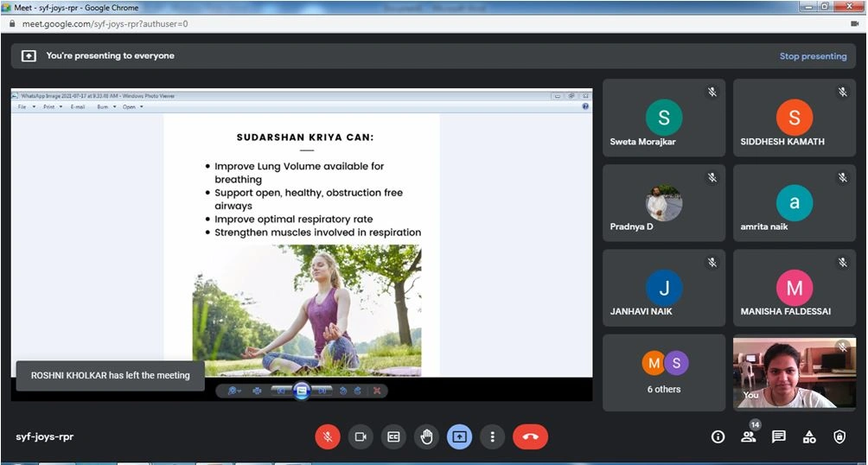Click the muted mic icon on your own tile

pos(843,347)
